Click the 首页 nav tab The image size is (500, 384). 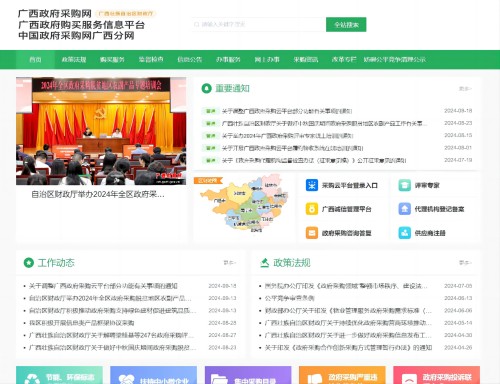click(35, 60)
